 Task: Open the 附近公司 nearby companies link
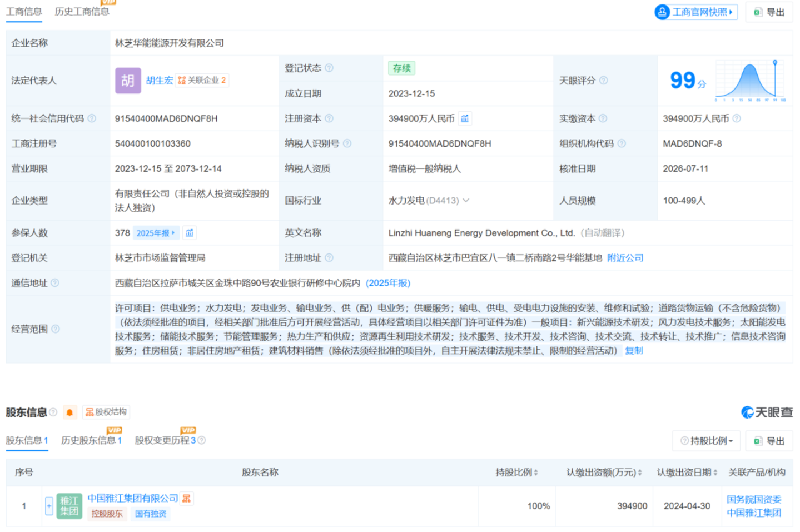[625, 258]
